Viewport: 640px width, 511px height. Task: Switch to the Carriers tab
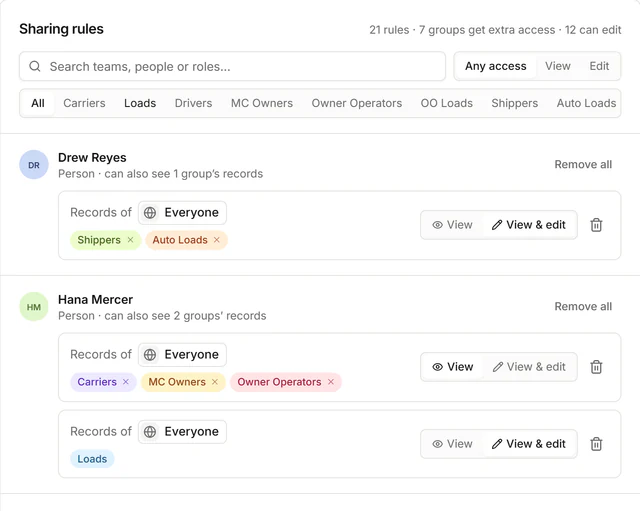click(x=84, y=103)
